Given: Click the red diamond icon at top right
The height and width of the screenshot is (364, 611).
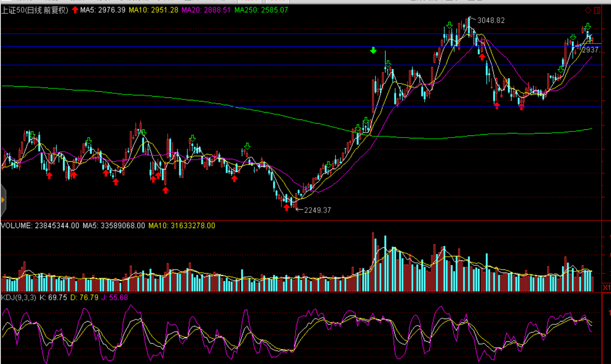Looking at the screenshot, I should [588, 10].
